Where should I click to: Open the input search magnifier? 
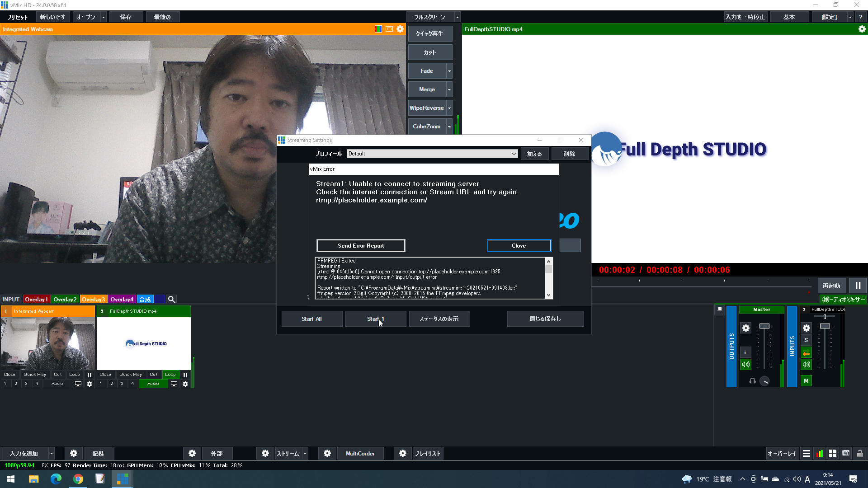tap(171, 299)
